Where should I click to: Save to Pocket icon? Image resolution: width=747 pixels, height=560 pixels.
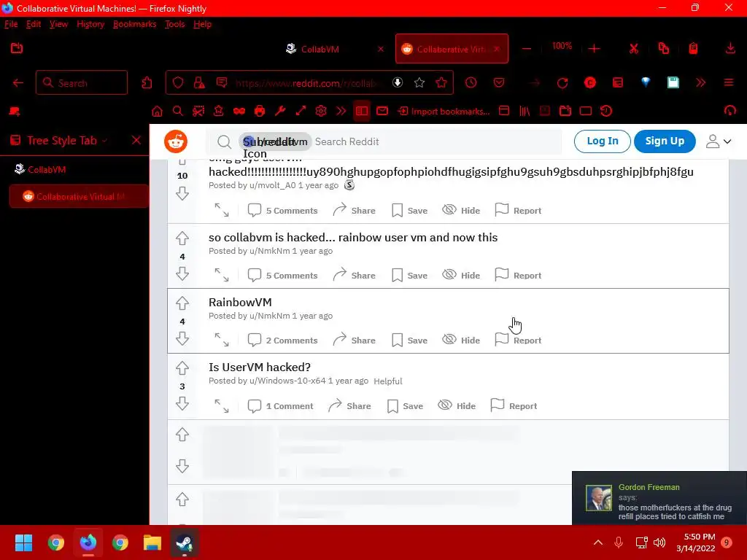[499, 83]
